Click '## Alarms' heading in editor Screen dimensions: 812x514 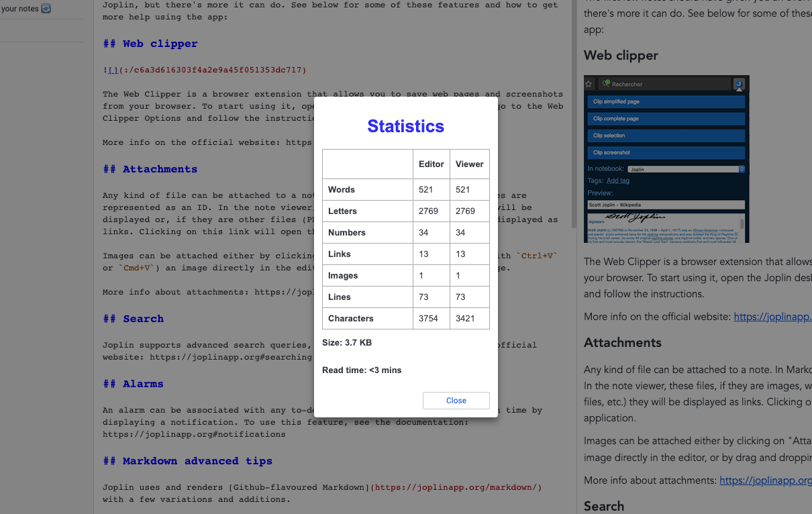(x=134, y=384)
